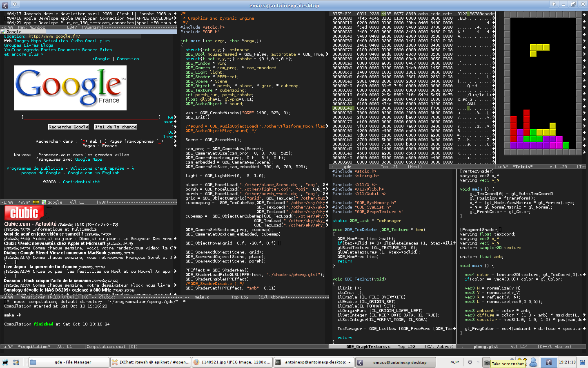Click hex row 00000140 in the hexl buffer
The width and height of the screenshot is (588, 368).
pyautogui.click(x=412, y=108)
